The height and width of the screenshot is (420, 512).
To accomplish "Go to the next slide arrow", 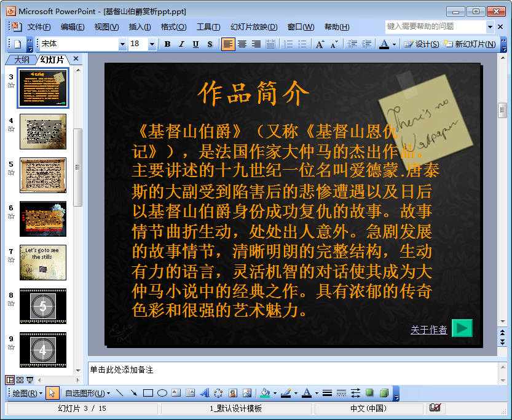I will pos(503,342).
